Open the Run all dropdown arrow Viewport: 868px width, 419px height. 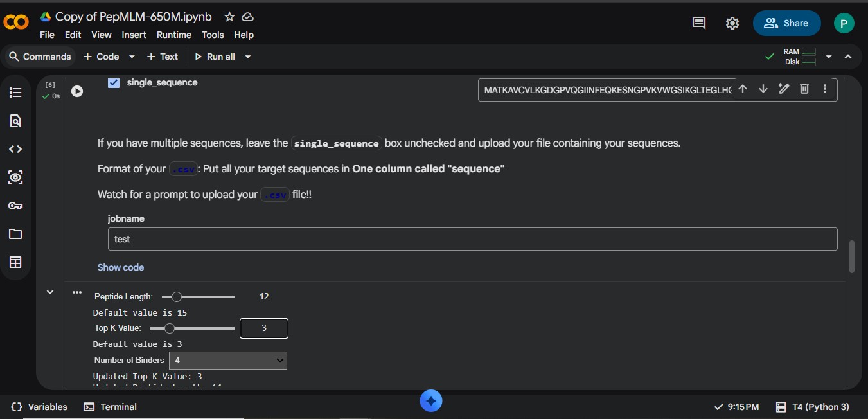point(248,57)
